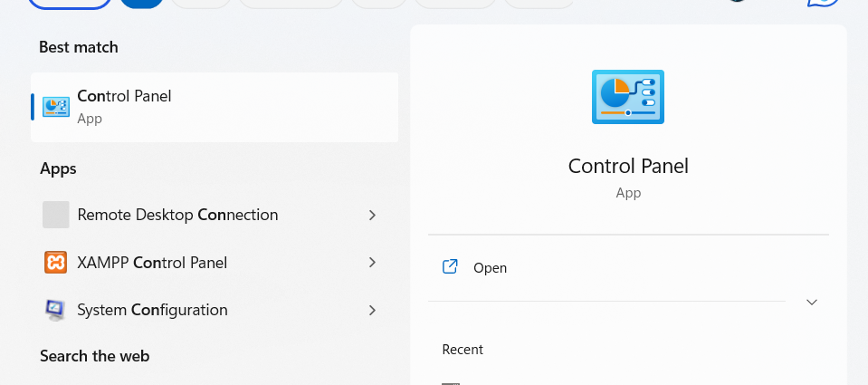Show System Configuration details via its chevron
The image size is (868, 385).
click(x=372, y=310)
